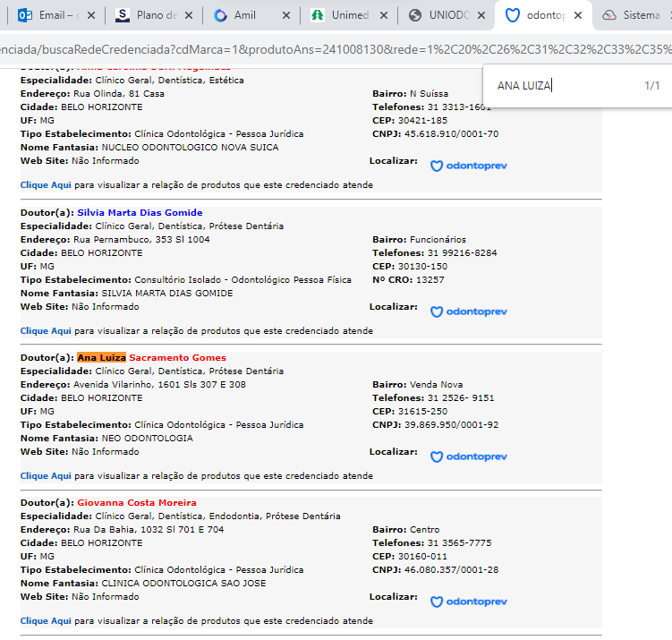Switch to the UNIODC browser tab
The height and width of the screenshot is (640, 672).
[447, 15]
